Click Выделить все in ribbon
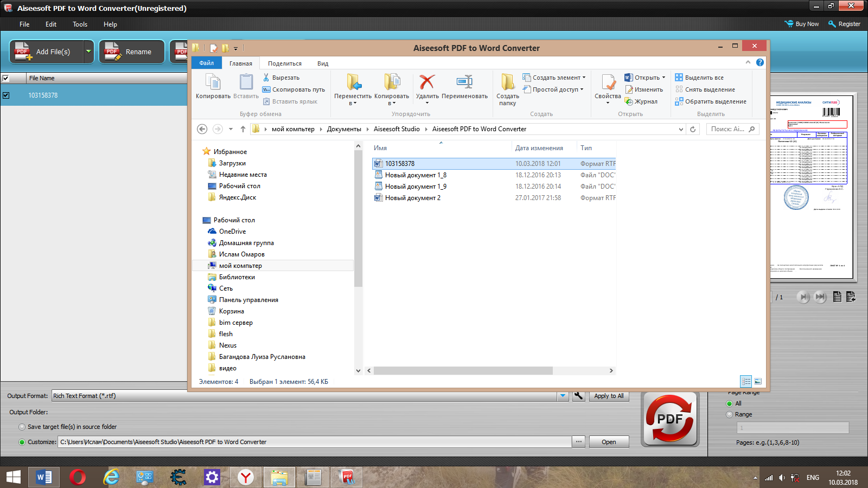The height and width of the screenshot is (488, 868). (699, 78)
